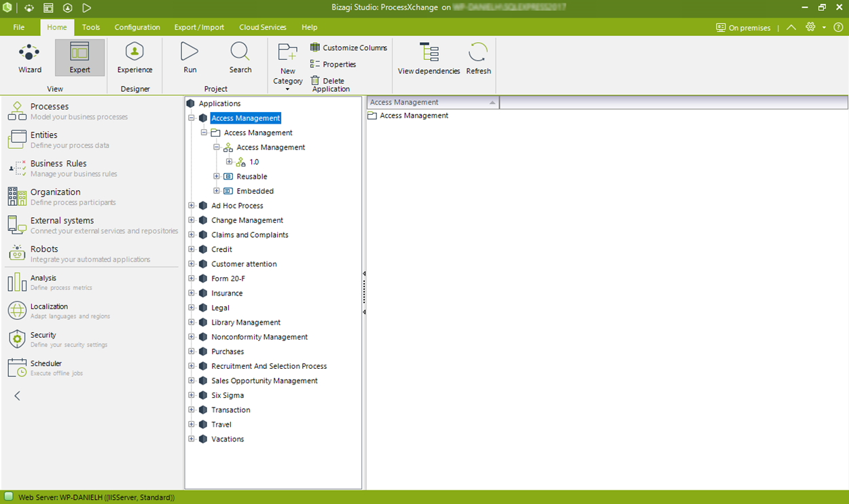Switch to the Configuration tab

tap(137, 27)
